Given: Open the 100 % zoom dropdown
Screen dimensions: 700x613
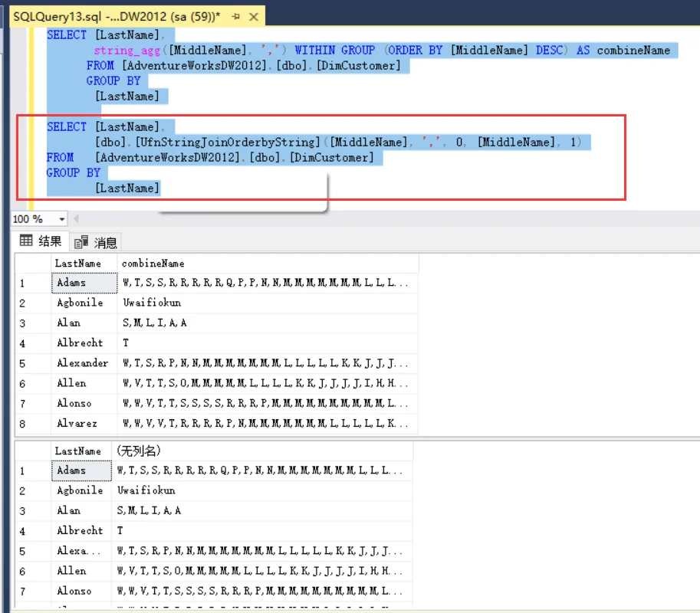Looking at the screenshot, I should (61, 219).
